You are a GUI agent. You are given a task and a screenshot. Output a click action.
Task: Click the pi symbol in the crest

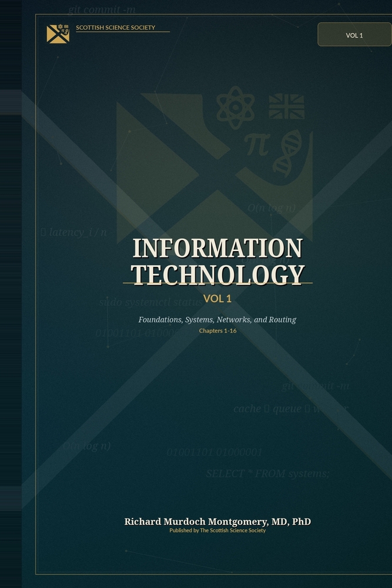257,145
